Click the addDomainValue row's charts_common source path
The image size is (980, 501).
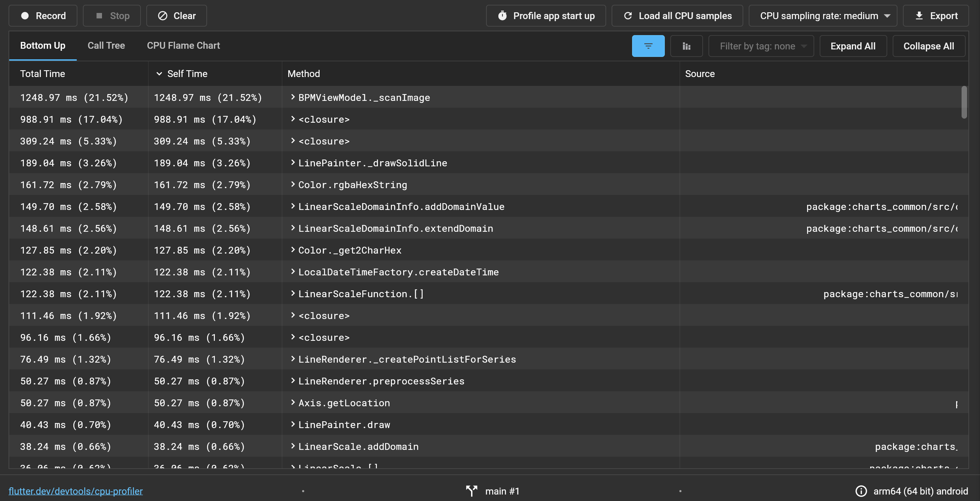point(882,207)
